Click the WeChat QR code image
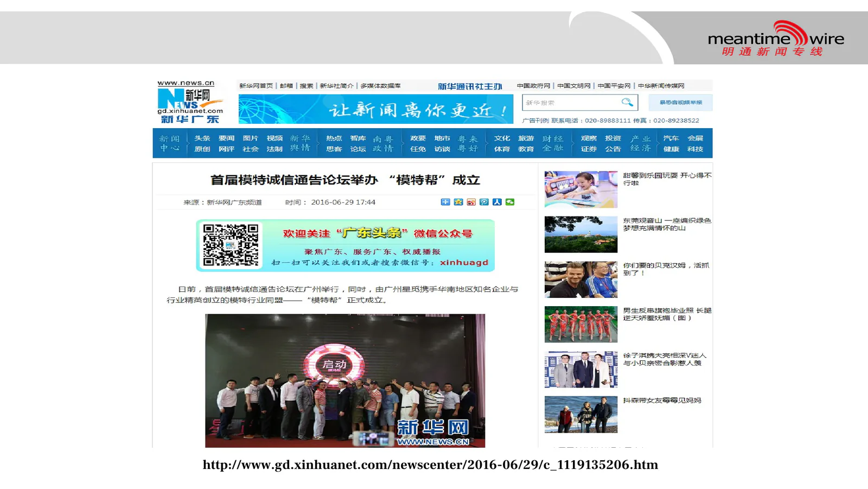Viewport: 868px width, 489px height. tap(231, 245)
